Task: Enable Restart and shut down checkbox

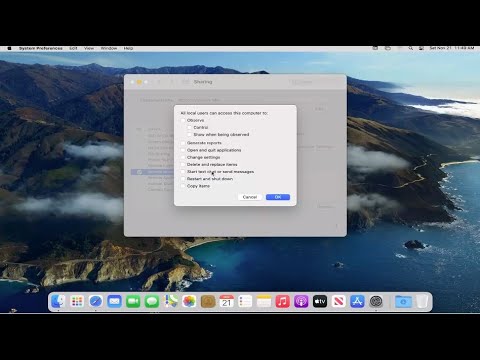Action: pos(183,179)
